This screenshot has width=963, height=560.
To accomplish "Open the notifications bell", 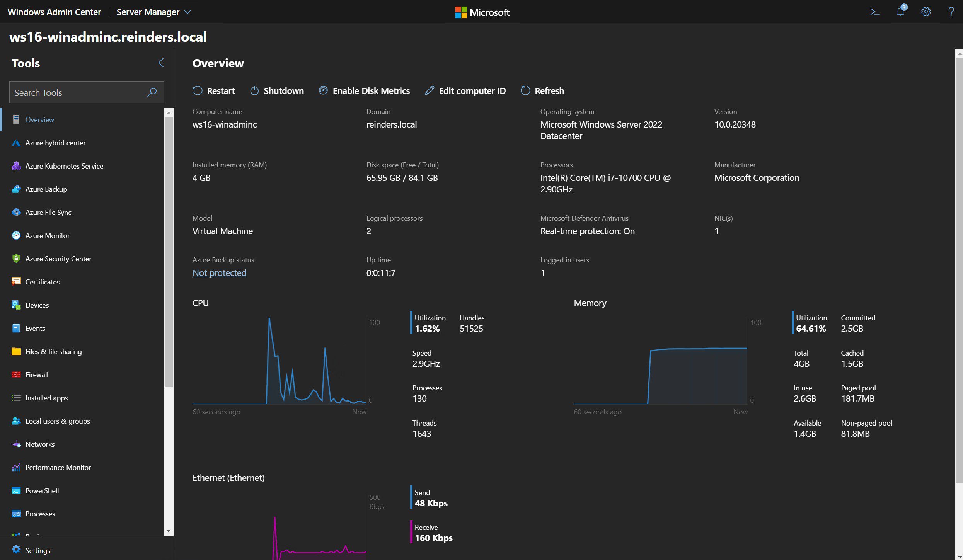I will point(901,11).
